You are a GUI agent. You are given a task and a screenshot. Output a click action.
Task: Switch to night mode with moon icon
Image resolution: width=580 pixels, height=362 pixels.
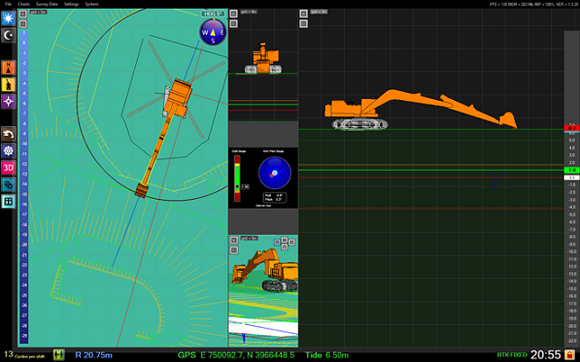coord(8,35)
